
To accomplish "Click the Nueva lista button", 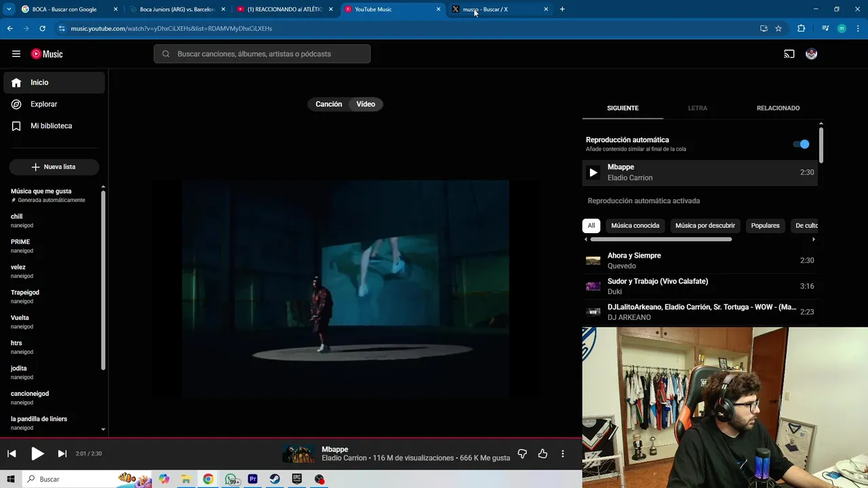I will tap(54, 167).
